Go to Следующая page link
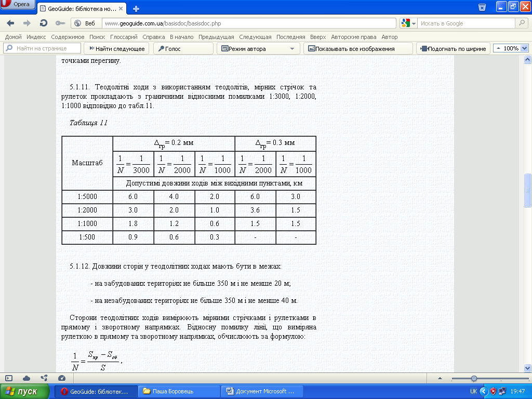 pyautogui.click(x=255, y=37)
